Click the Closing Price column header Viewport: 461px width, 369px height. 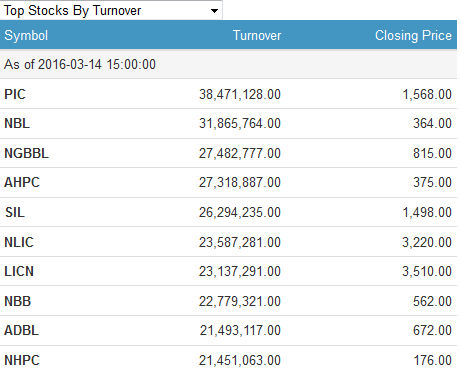(413, 36)
